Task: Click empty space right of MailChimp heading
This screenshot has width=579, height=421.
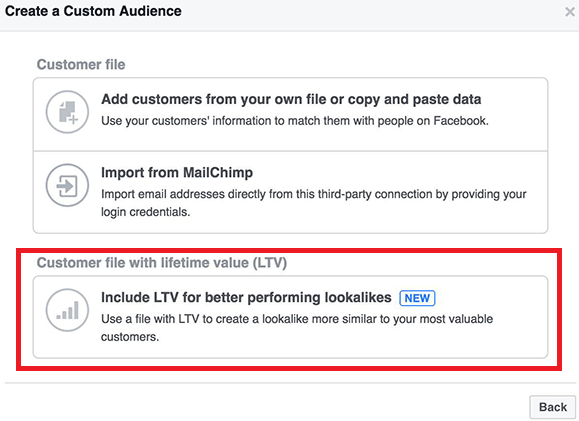Action: [399, 172]
